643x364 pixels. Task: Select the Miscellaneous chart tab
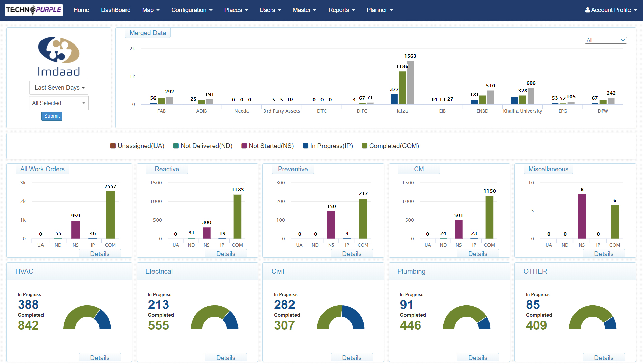tap(548, 169)
